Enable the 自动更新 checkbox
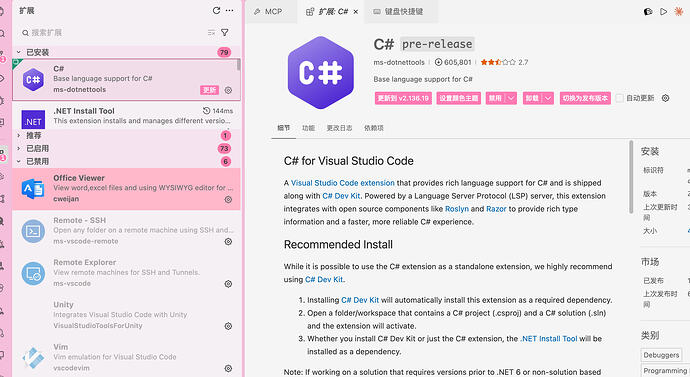This screenshot has height=377, width=690. pyautogui.click(x=620, y=98)
